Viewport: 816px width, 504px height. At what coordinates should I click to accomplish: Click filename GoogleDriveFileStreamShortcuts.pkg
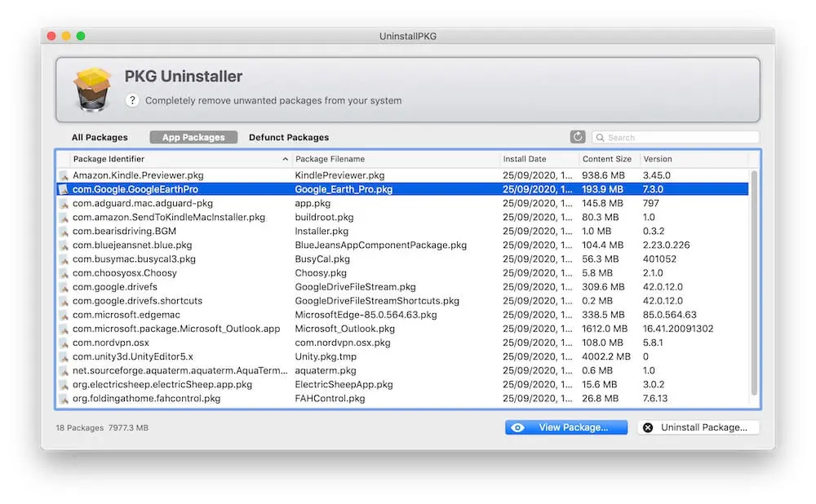(x=377, y=301)
